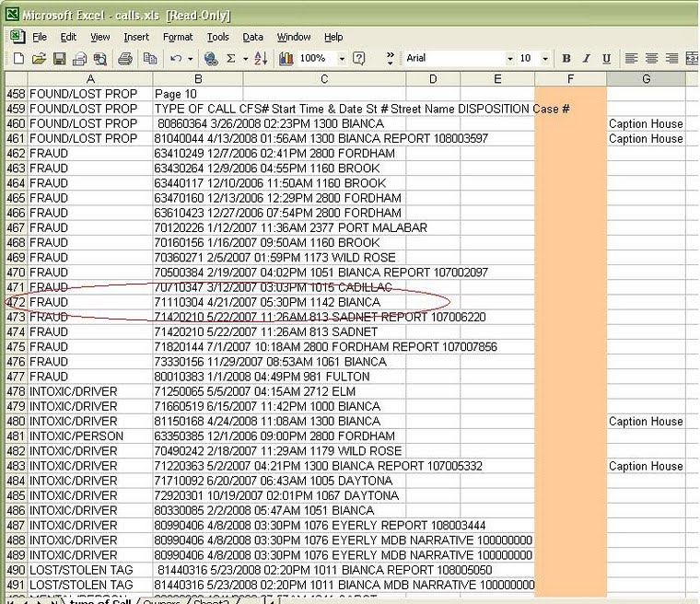Viewport: 700px width, 604px height.
Task: Open the Search icon next to the print icon
Action: [x=100, y=59]
